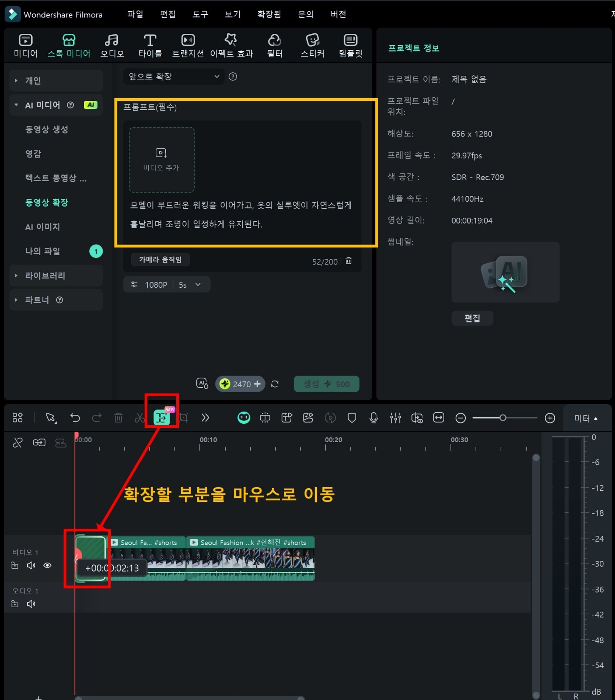Lock the 오디오 1 track

(x=15, y=604)
